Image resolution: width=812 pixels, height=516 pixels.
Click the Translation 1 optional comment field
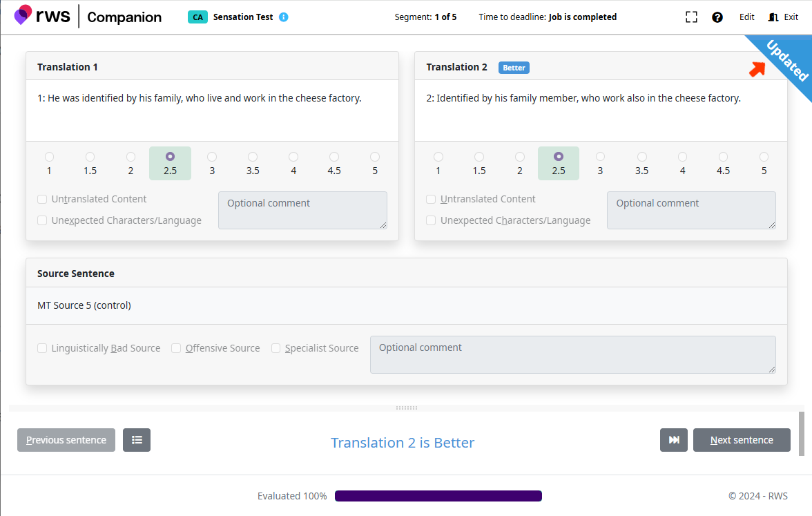pos(302,210)
